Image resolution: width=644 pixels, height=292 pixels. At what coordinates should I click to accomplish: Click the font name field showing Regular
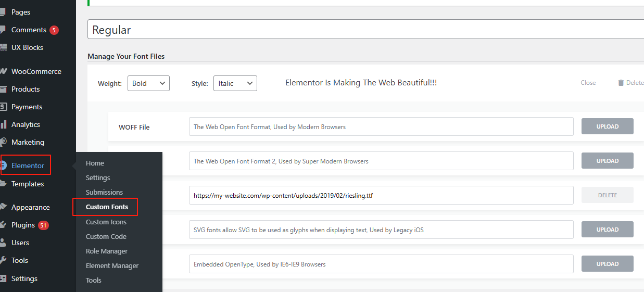364,30
